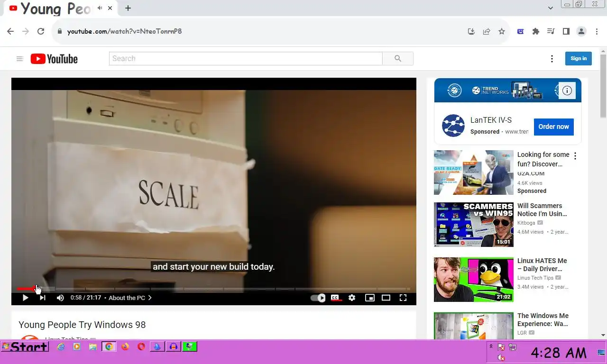Go to the Kitboga channel
The height and width of the screenshot is (364, 607).
tap(526, 223)
